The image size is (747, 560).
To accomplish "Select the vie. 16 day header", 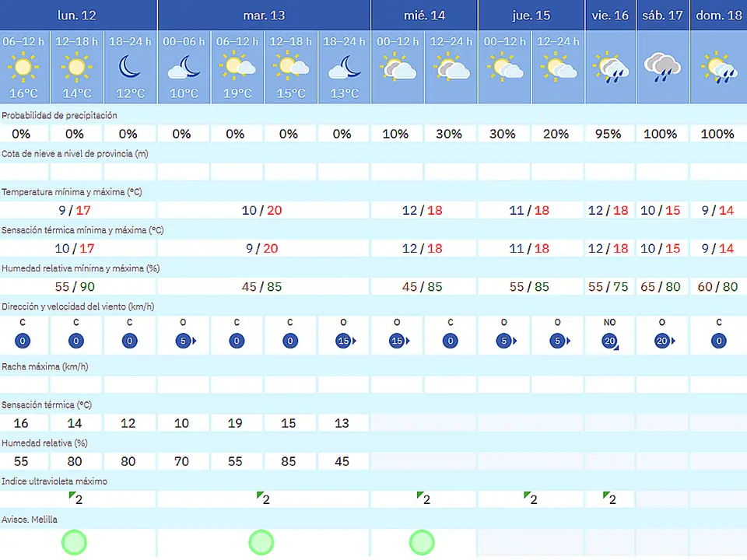I will coord(610,16).
